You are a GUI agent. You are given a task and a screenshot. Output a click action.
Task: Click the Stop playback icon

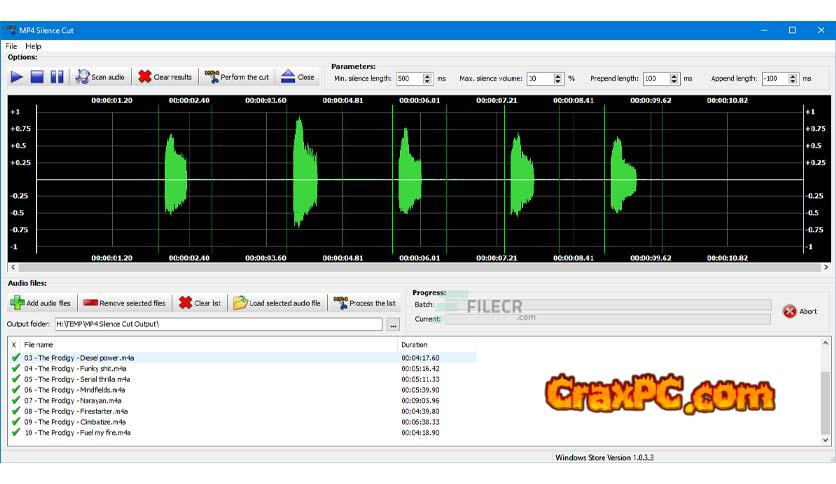pyautogui.click(x=37, y=77)
